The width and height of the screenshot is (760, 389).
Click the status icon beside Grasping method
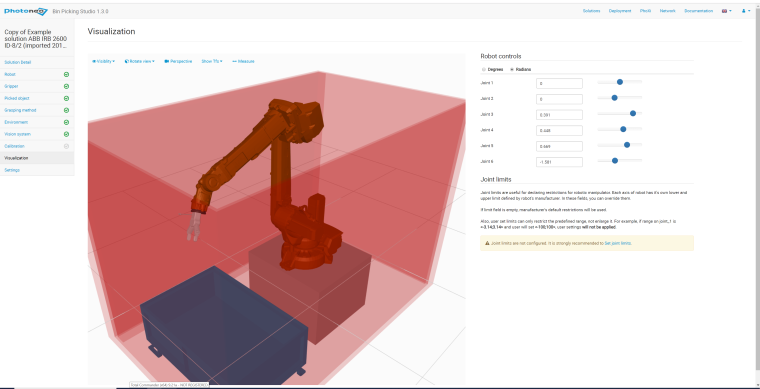pos(66,110)
